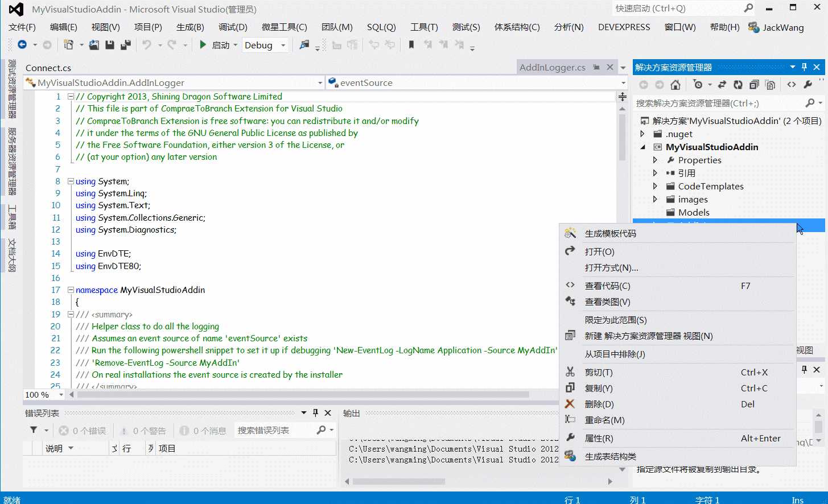
Task: Click the properties wrench in Solution Explorer toolbar
Action: (x=808, y=85)
